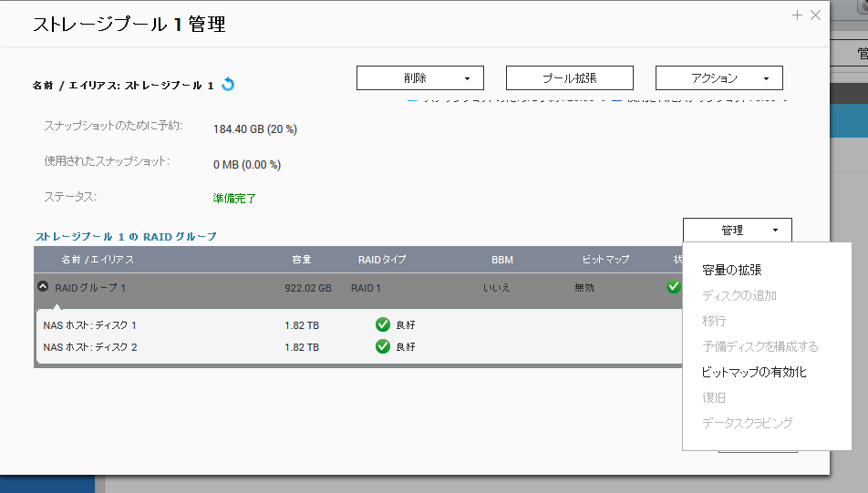Click the いいえ BBM cell

point(496,288)
